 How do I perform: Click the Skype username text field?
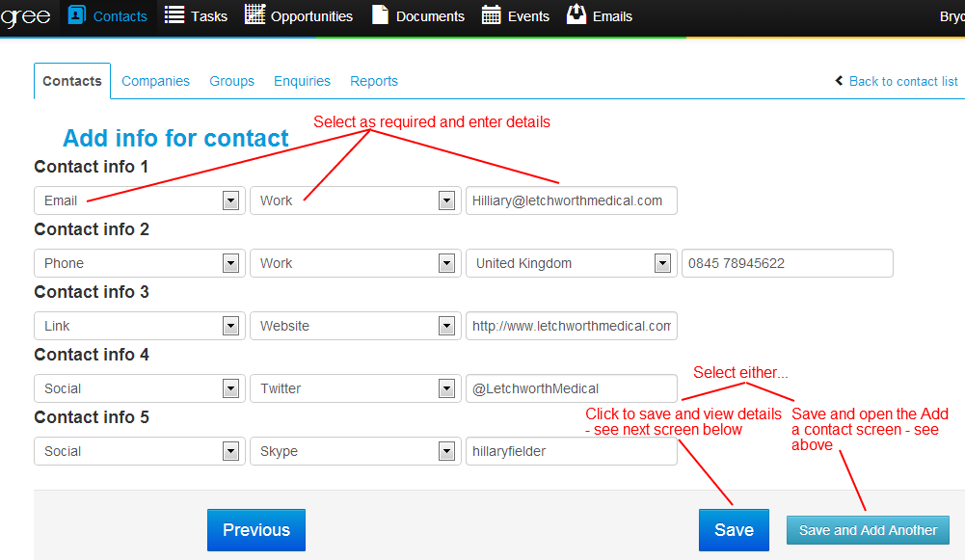(571, 451)
